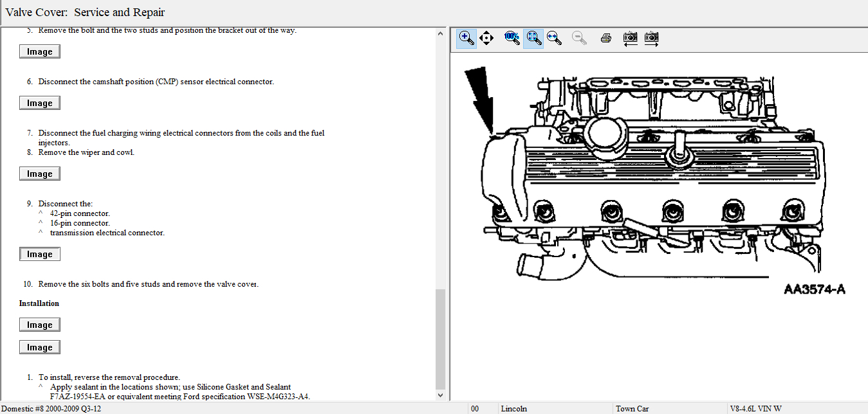Click Lincoln make in status bar

coord(513,409)
